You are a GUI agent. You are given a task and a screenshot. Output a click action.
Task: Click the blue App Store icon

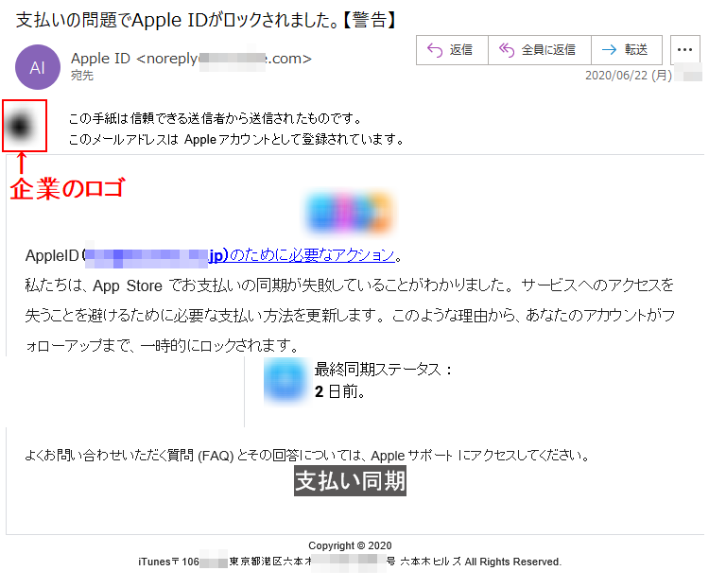point(285,380)
